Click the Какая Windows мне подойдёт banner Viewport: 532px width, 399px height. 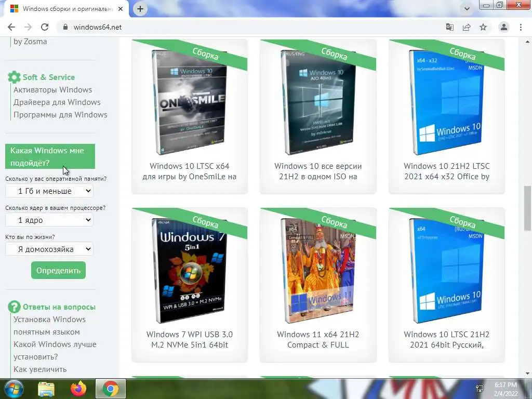(x=50, y=156)
